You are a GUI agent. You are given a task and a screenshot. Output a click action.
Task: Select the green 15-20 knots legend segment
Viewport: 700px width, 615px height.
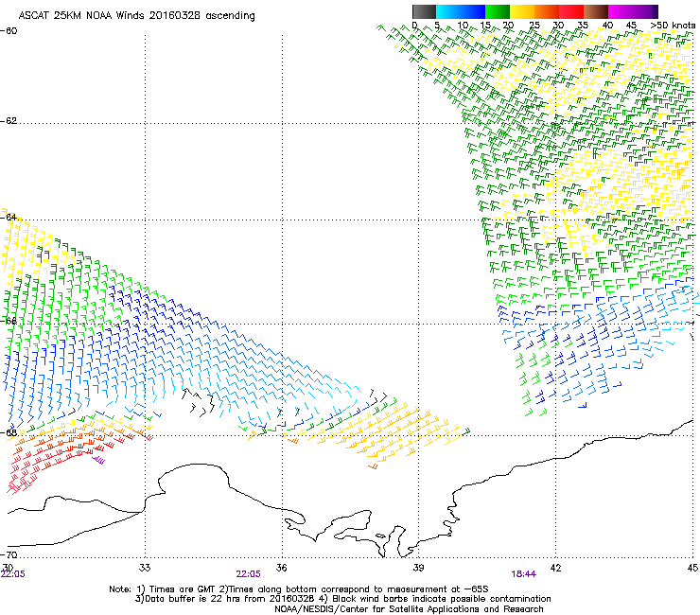498,11
